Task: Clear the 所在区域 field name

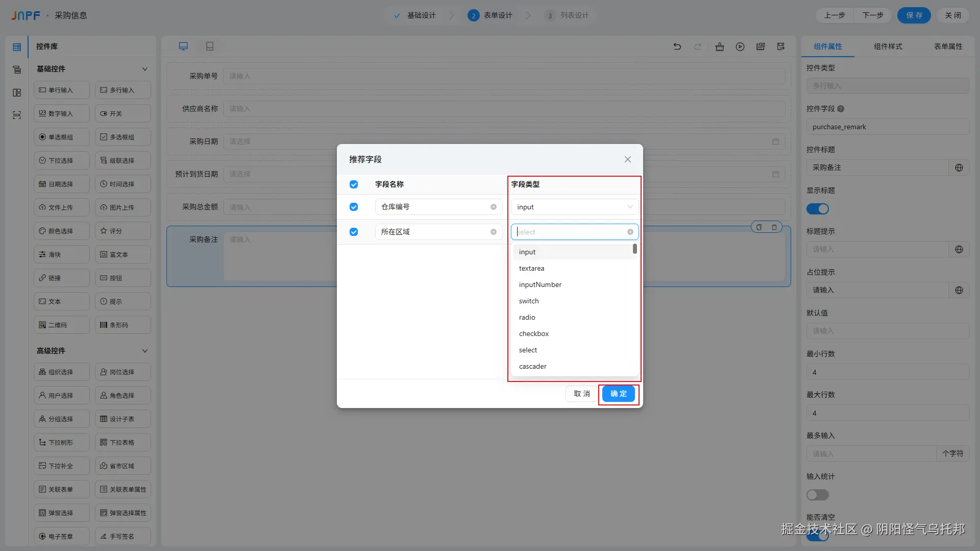Action: pyautogui.click(x=494, y=232)
